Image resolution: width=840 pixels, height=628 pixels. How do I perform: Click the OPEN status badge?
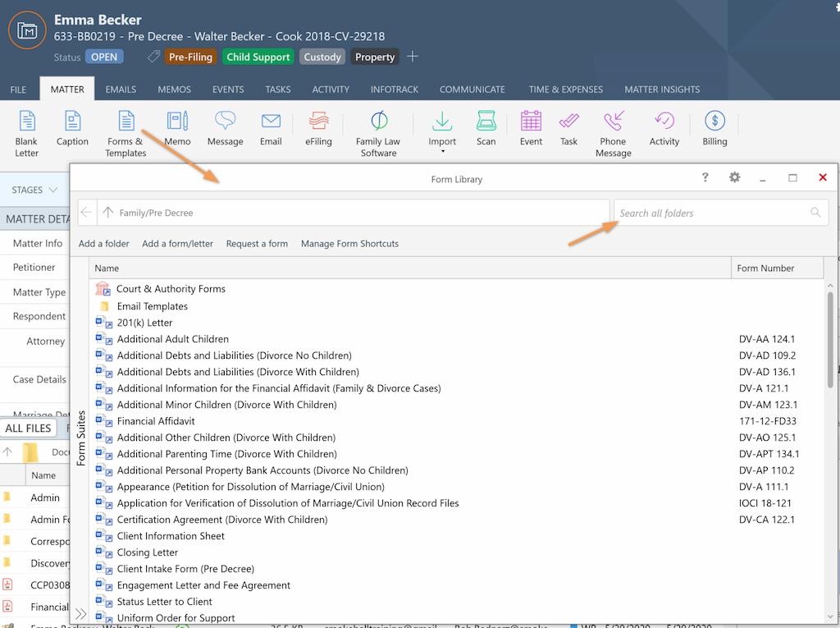tap(104, 57)
